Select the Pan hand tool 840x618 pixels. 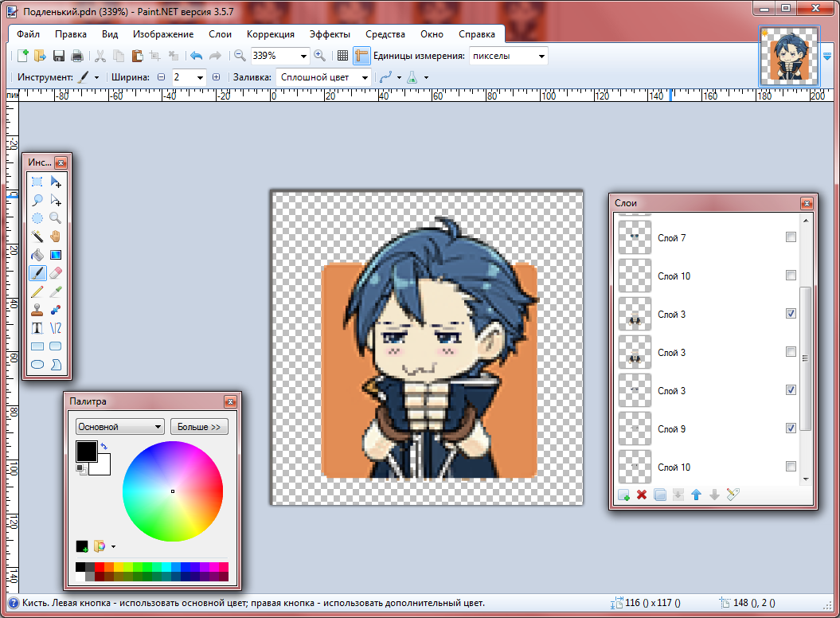click(x=55, y=237)
